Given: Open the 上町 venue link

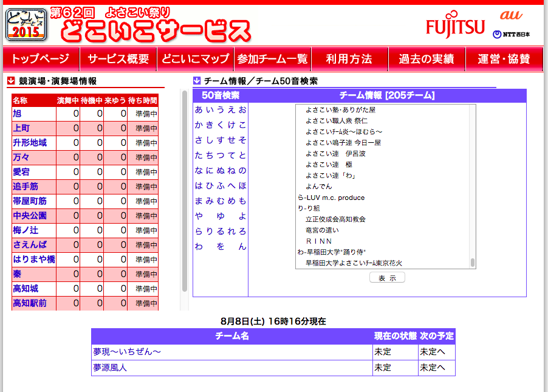Looking at the screenshot, I should (x=21, y=128).
